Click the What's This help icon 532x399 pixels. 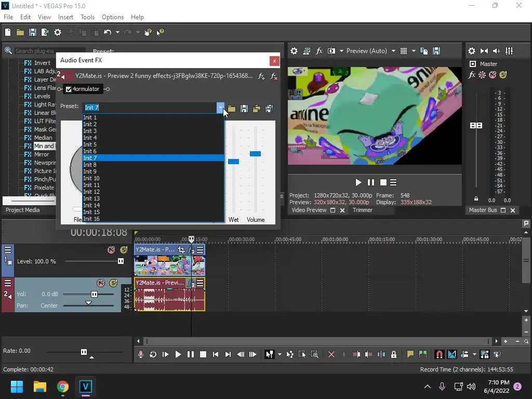click(160, 32)
